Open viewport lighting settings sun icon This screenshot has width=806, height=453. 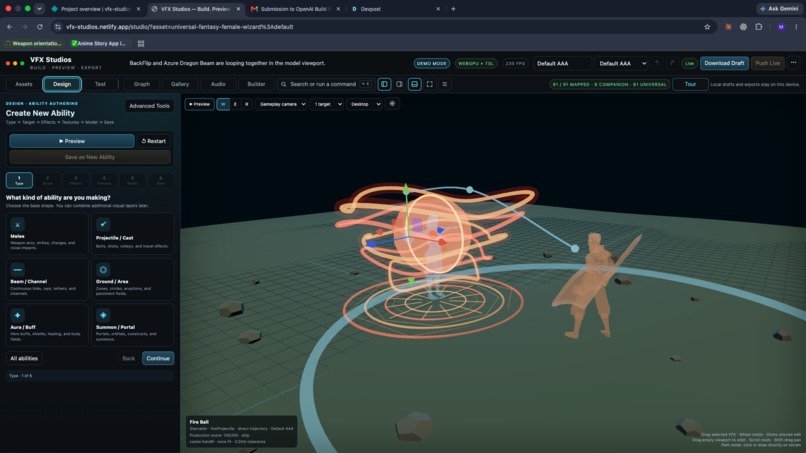point(392,103)
